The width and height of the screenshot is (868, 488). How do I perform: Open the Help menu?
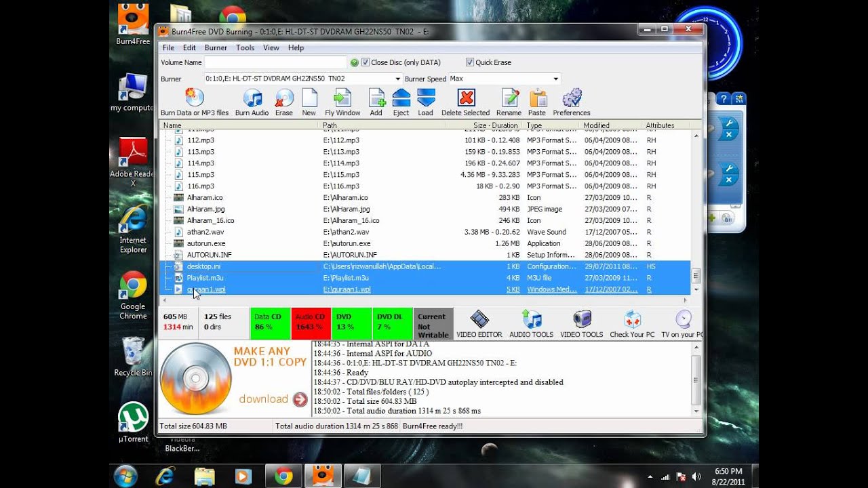pyautogui.click(x=296, y=47)
